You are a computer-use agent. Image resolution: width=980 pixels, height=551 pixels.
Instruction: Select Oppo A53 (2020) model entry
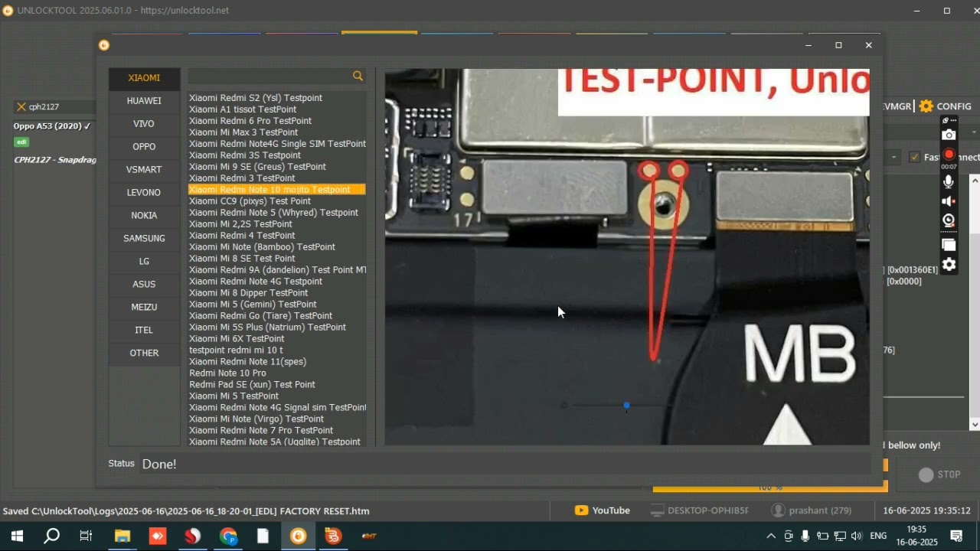click(x=52, y=126)
